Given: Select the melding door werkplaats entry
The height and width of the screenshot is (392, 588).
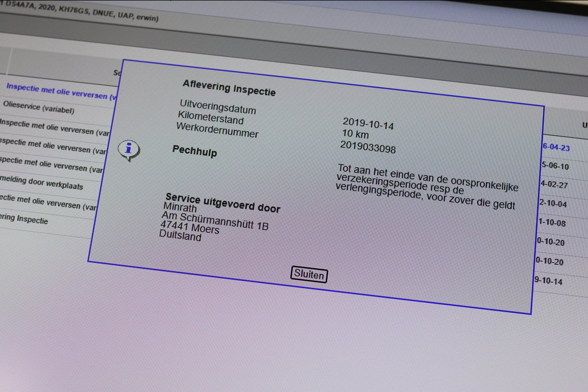Looking at the screenshot, I should [x=41, y=182].
